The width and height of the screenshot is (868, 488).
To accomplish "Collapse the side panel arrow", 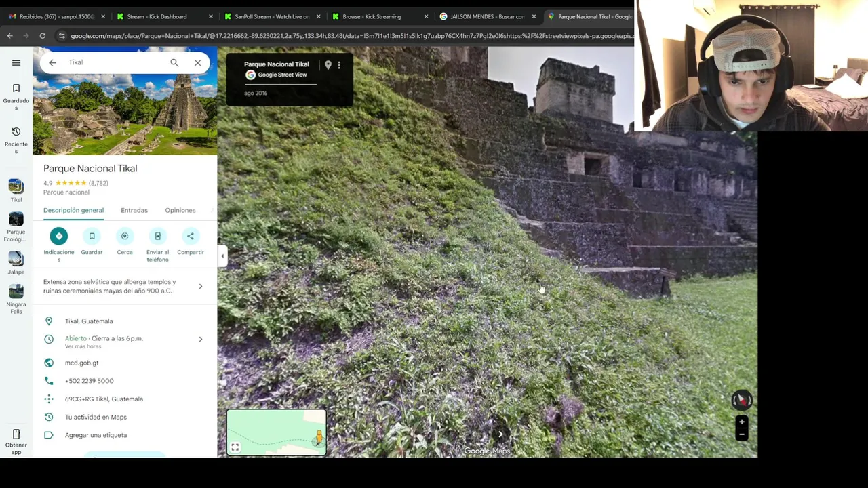I will pos(222,256).
